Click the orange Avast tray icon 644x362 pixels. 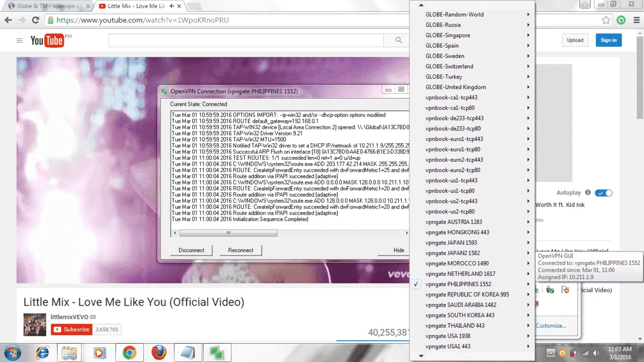[562, 353]
